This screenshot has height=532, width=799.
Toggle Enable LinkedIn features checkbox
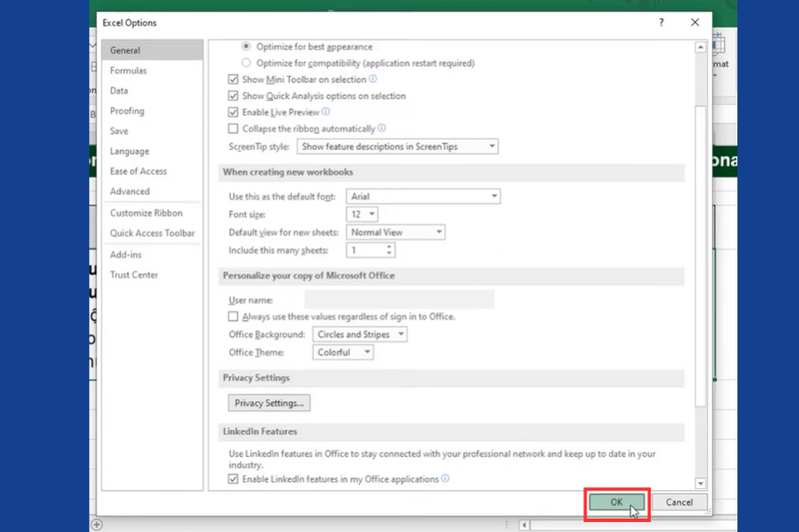click(x=233, y=479)
